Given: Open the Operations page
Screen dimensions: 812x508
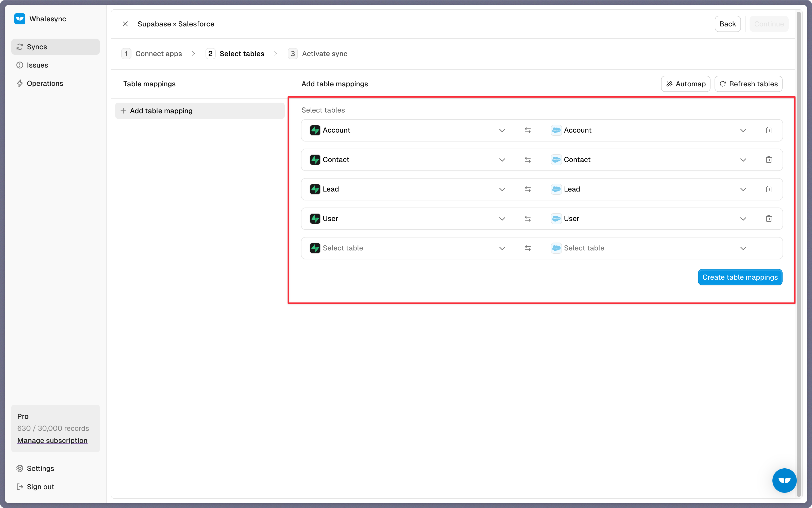Looking at the screenshot, I should 55,83.
